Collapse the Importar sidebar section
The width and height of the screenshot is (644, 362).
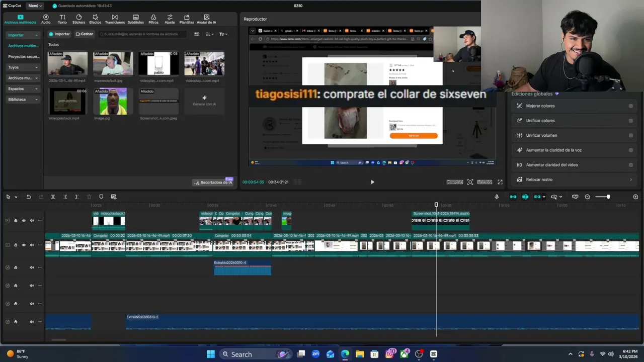tap(23, 35)
